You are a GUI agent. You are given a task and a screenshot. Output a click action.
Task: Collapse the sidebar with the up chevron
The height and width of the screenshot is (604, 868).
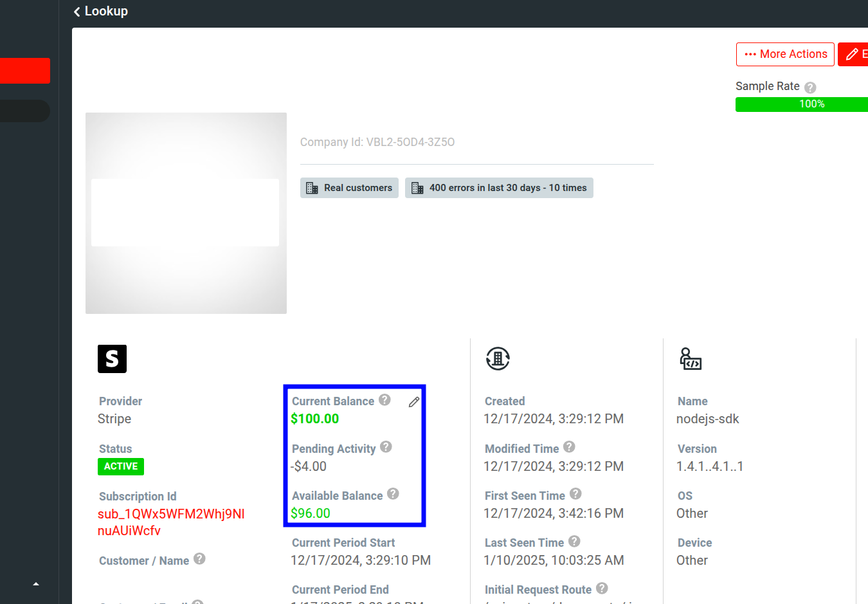pos(36,583)
